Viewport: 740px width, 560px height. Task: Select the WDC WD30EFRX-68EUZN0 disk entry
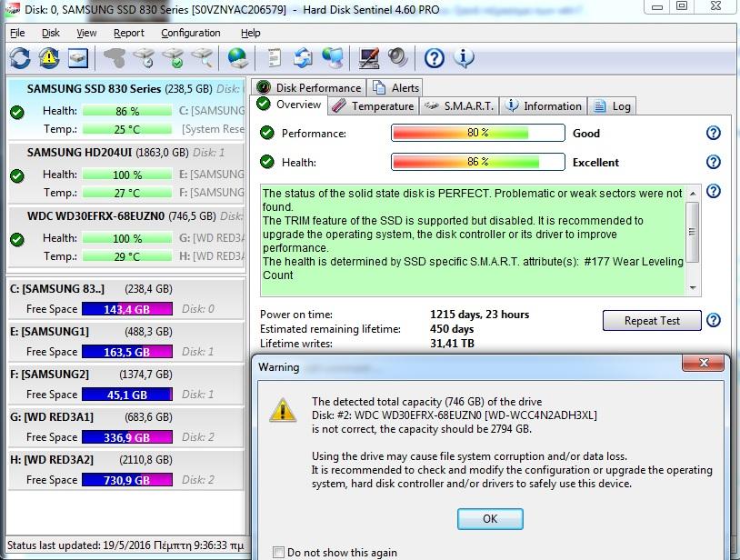pyautogui.click(x=126, y=236)
